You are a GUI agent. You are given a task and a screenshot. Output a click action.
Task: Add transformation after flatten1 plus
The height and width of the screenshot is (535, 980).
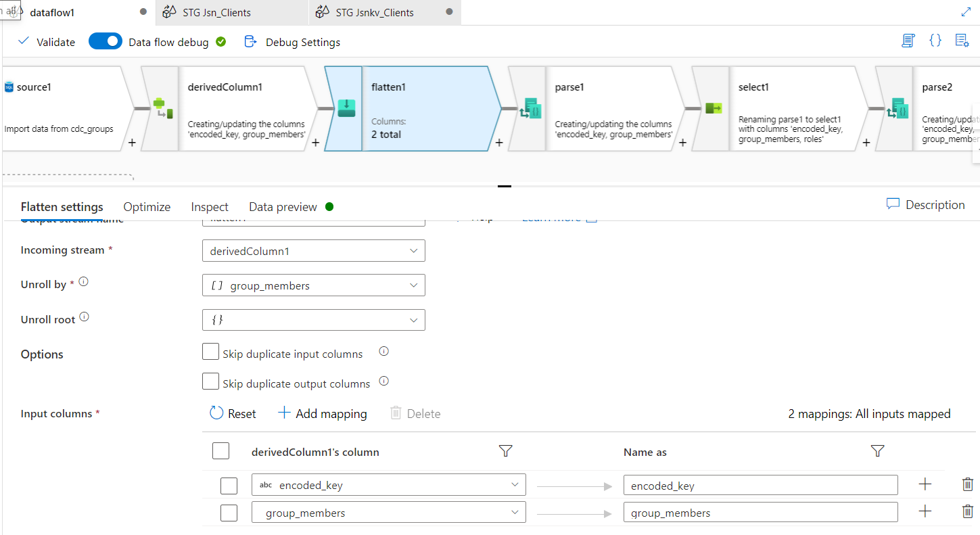(x=499, y=143)
